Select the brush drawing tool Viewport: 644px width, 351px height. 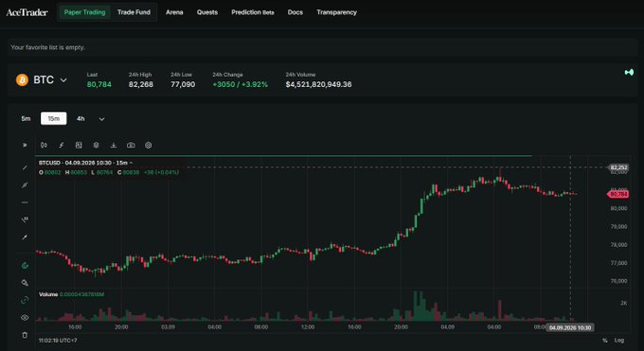pyautogui.click(x=25, y=237)
